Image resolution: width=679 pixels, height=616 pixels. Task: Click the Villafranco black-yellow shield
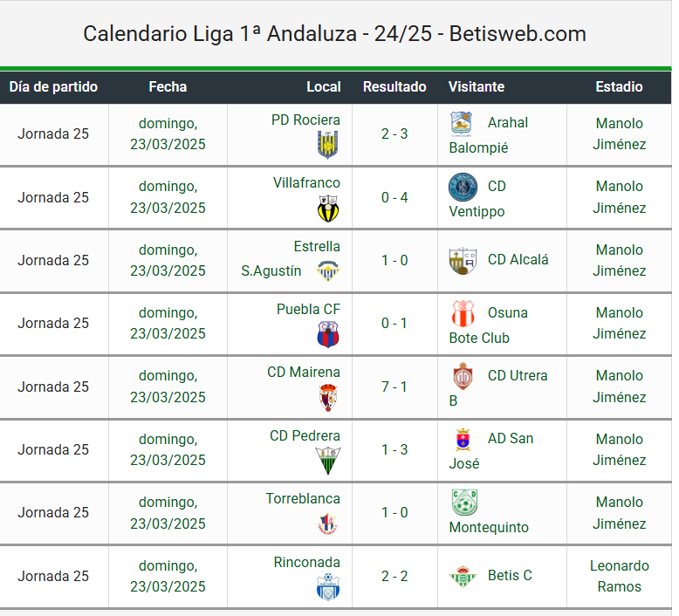tap(328, 209)
